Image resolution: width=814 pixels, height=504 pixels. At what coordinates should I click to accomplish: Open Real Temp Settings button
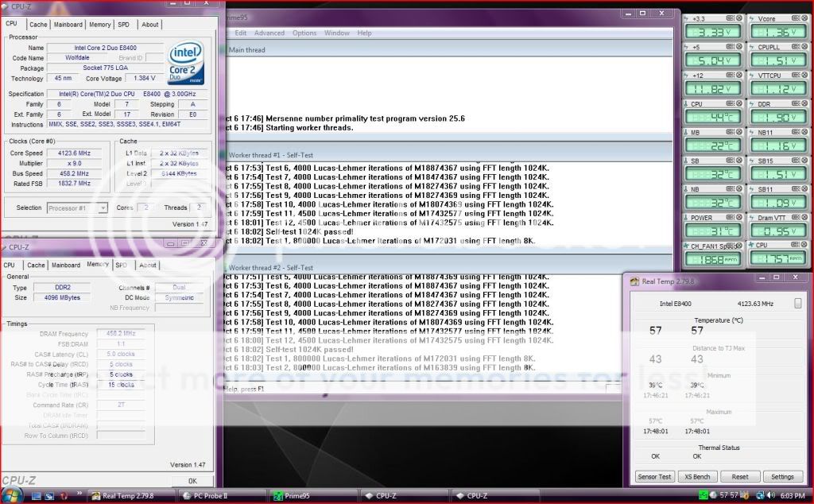pyautogui.click(x=782, y=476)
